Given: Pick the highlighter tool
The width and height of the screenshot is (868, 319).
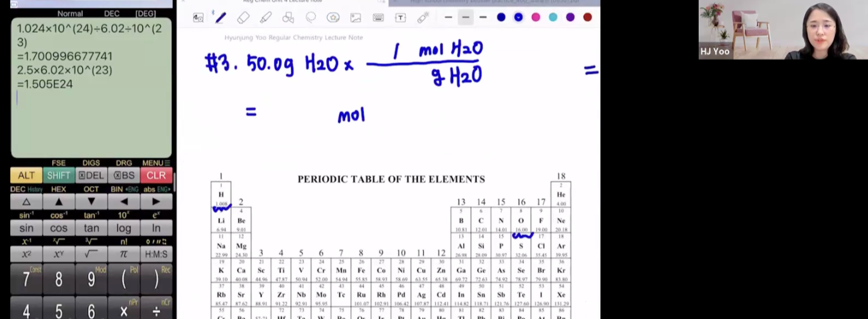Looking at the screenshot, I should (x=265, y=17).
